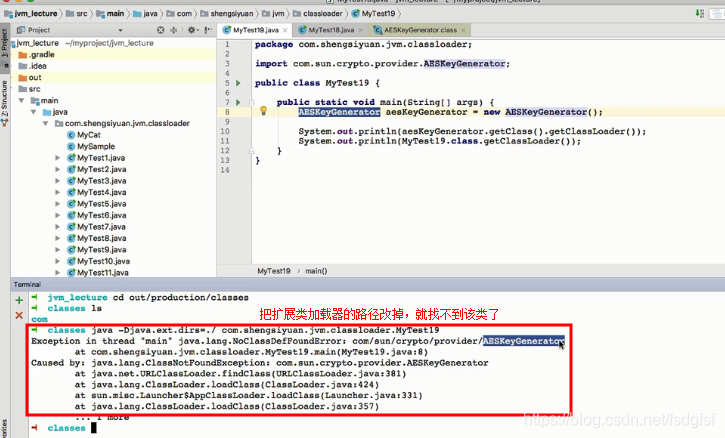Add a new terminal session with plus icon
The width and height of the screenshot is (725, 438).
tap(19, 300)
